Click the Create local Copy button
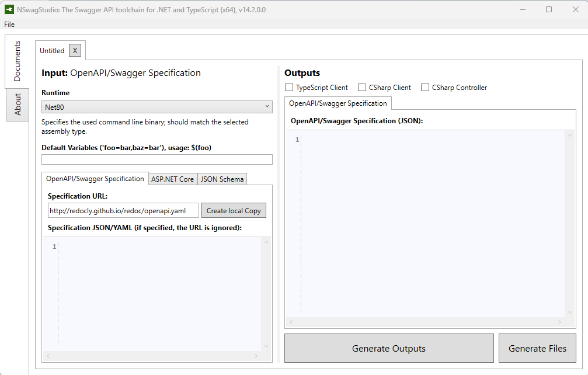 [234, 211]
